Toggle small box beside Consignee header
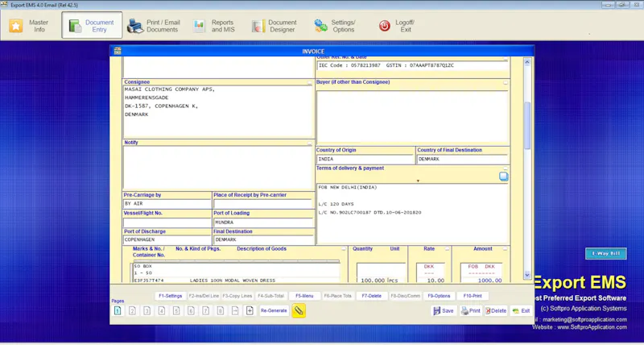Image resolution: width=644 pixels, height=345 pixels. [310, 83]
